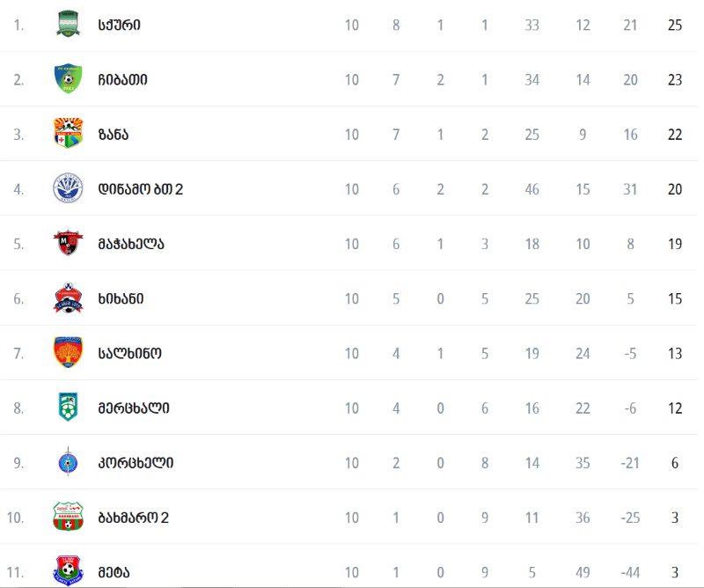Image resolution: width=704 pixels, height=588 pixels.
Task: Open the კორცხელი team name
Action: [x=136, y=463]
